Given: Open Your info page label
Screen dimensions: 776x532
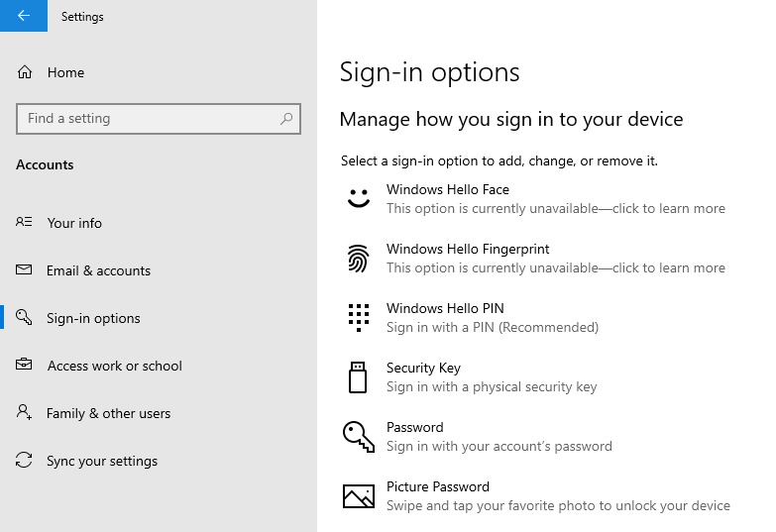Looking at the screenshot, I should [74, 223].
